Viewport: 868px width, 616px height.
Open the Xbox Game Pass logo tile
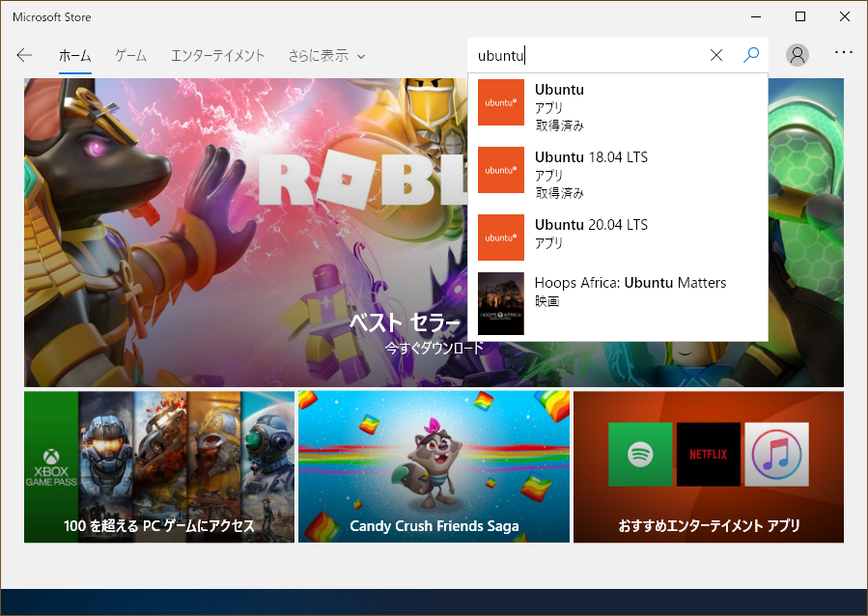[x=51, y=467]
